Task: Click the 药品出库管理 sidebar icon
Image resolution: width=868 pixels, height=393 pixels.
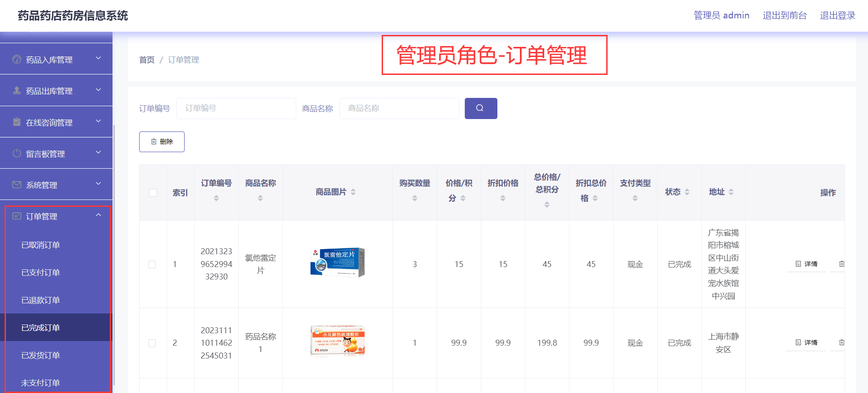Action: click(17, 91)
